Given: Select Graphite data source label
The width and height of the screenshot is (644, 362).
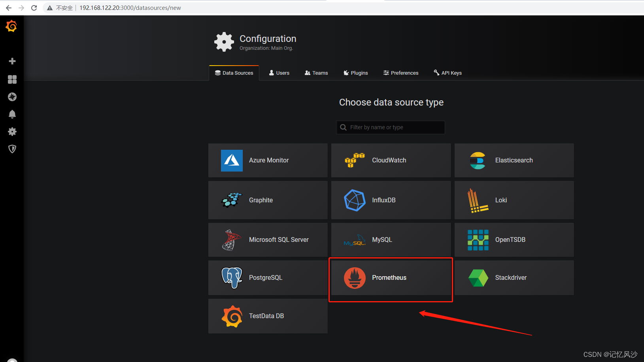Looking at the screenshot, I should [x=261, y=200].
